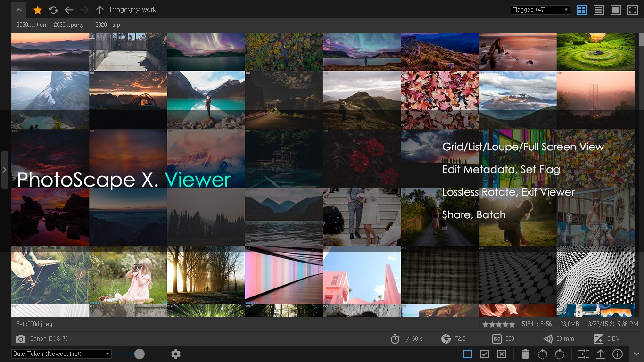This screenshot has height=362, width=644.
Task: Collapse the bottom info panel chevron
Action: tap(636, 354)
